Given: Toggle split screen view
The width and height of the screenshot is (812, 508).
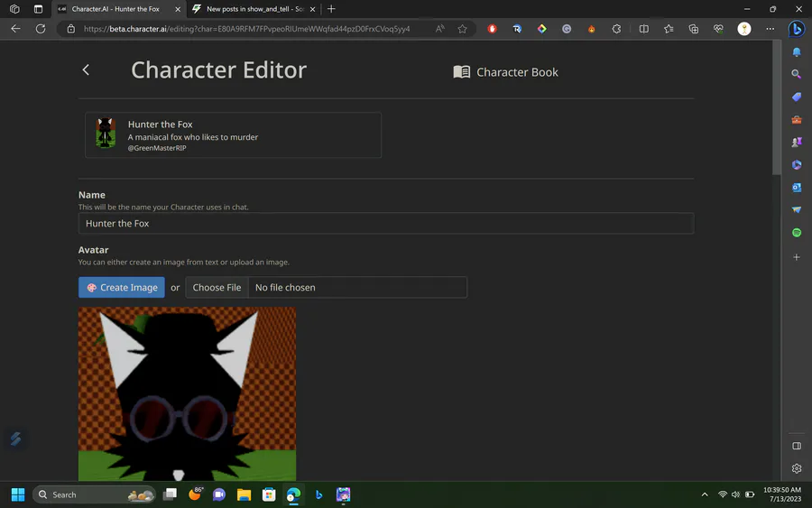Looking at the screenshot, I should (643, 29).
